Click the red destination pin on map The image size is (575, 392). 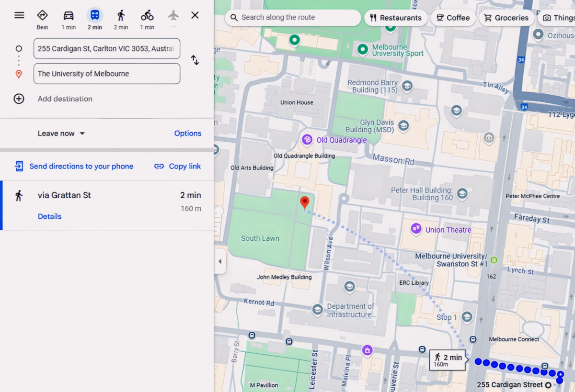[x=304, y=202]
